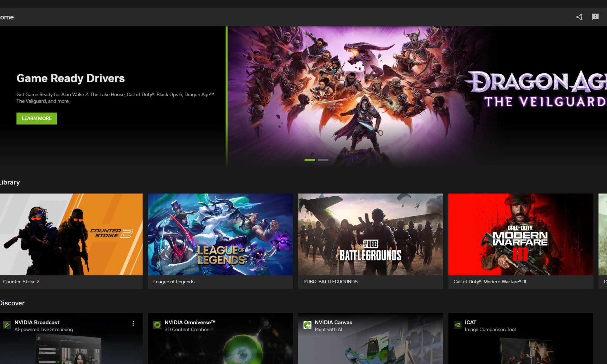Click the Discover section heading
This screenshot has width=607, height=364.
click(x=12, y=303)
